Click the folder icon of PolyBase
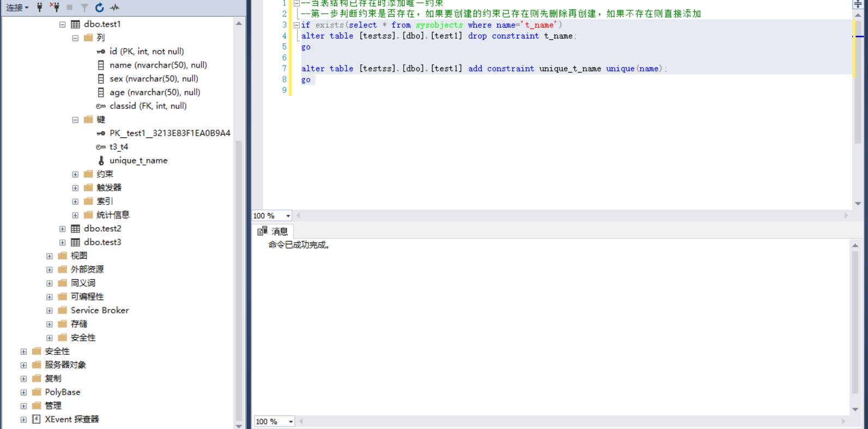The height and width of the screenshot is (429, 868). coord(37,392)
